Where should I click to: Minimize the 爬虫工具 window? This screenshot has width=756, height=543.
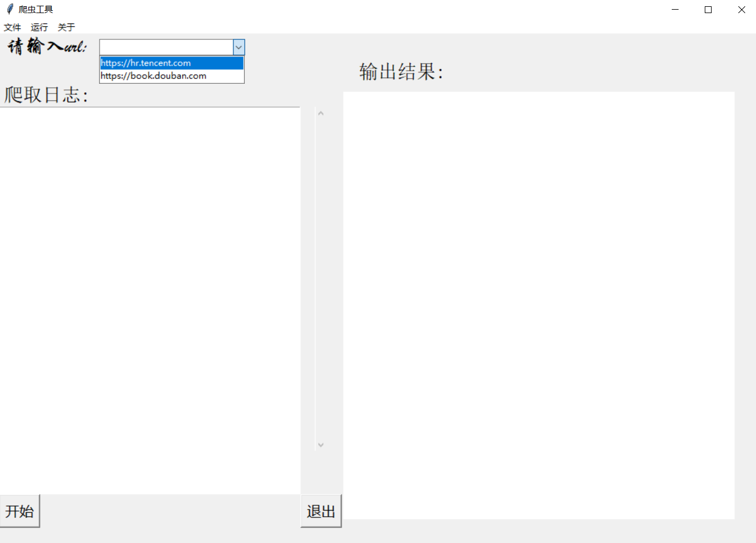(675, 9)
